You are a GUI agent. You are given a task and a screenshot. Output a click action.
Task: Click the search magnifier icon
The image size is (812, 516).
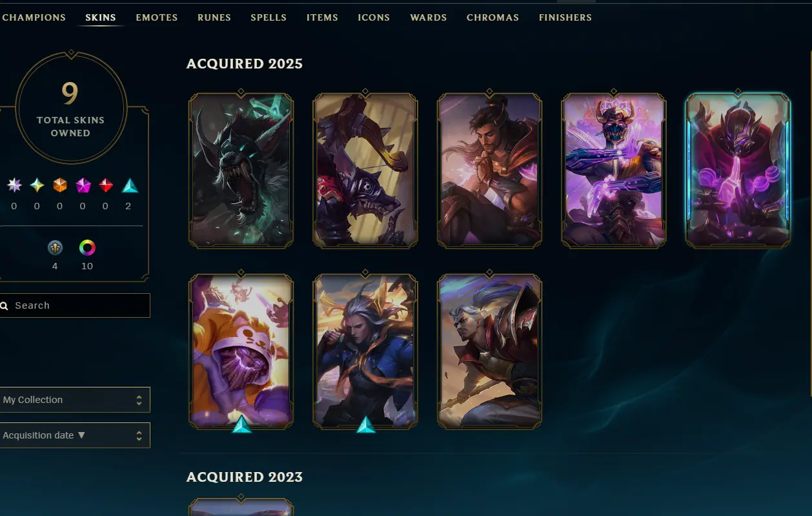coord(5,305)
